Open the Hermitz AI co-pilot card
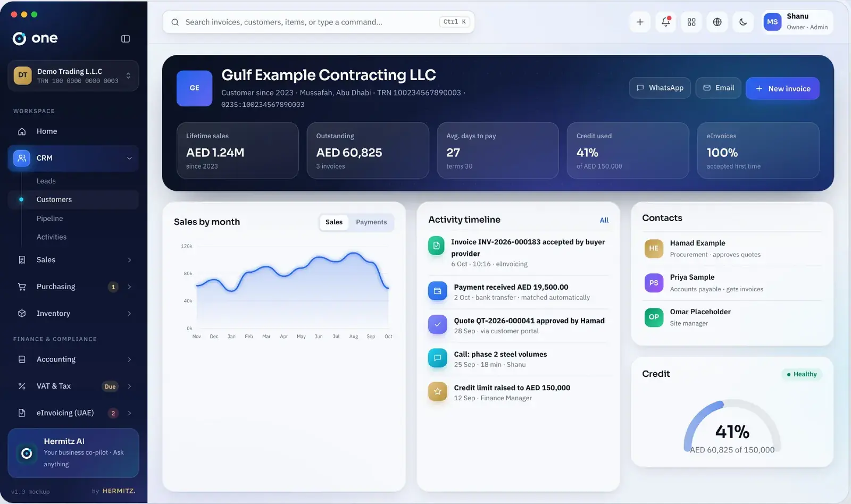This screenshot has height=504, width=851. point(73,453)
